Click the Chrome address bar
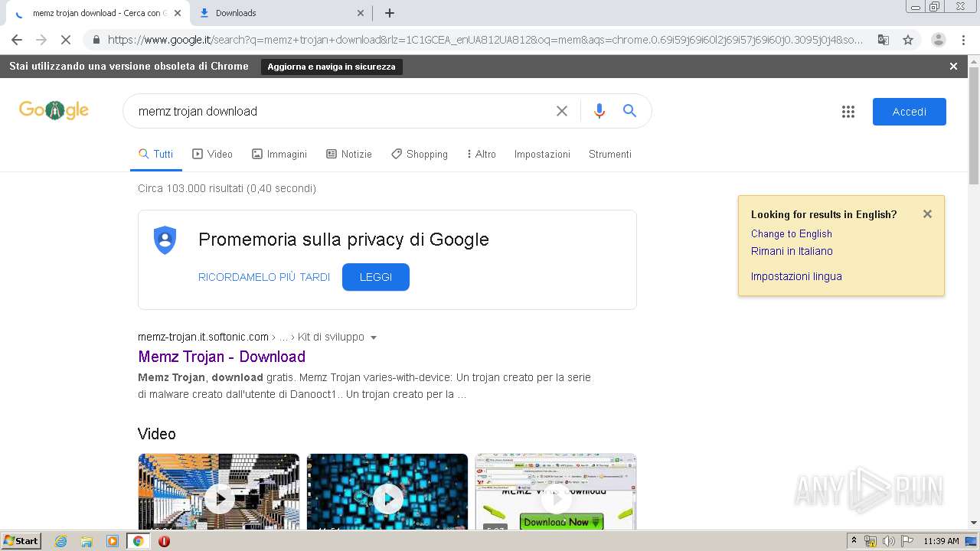 (x=485, y=40)
